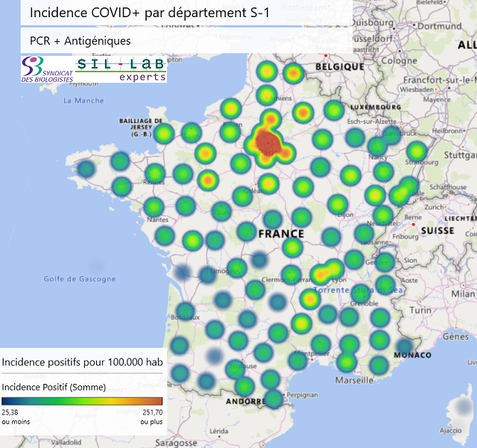Click the 'Milan' city label
Screen dimensions: 477x448
463,294
